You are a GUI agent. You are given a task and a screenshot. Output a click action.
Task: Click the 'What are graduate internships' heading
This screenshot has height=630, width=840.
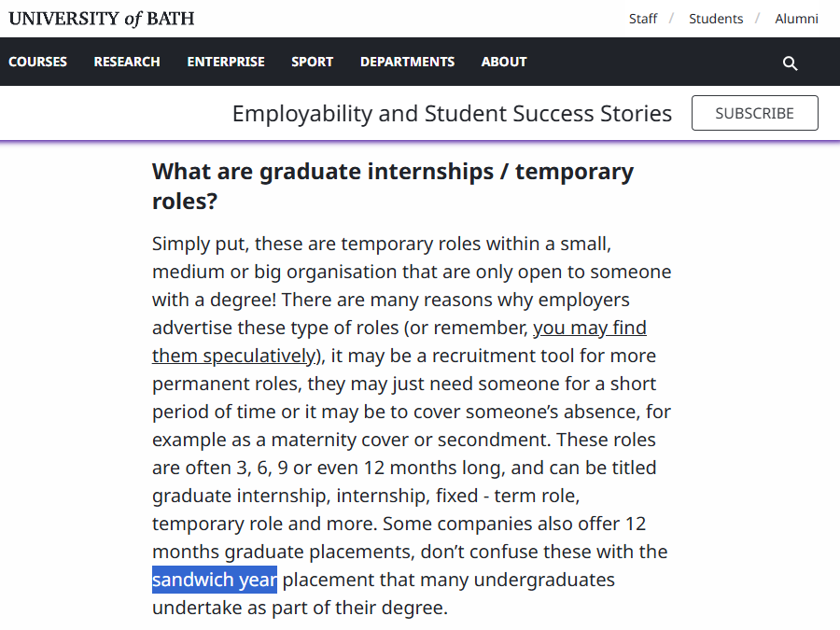[x=392, y=173]
